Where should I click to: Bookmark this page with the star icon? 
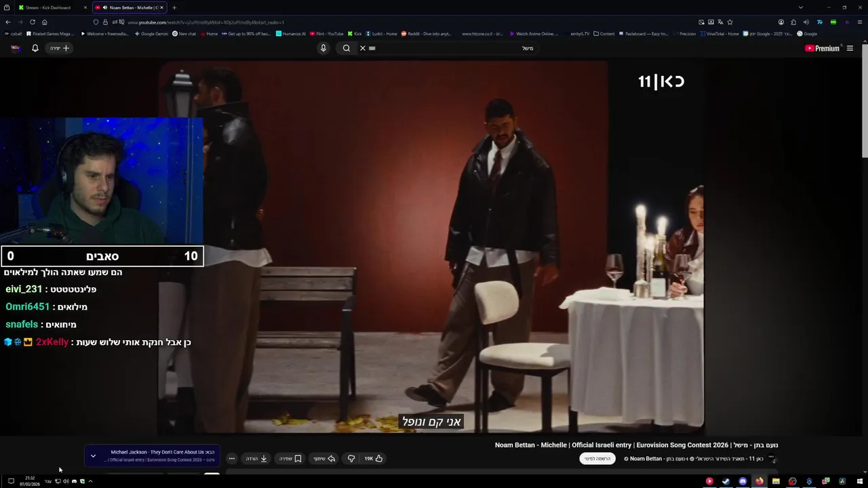[730, 22]
